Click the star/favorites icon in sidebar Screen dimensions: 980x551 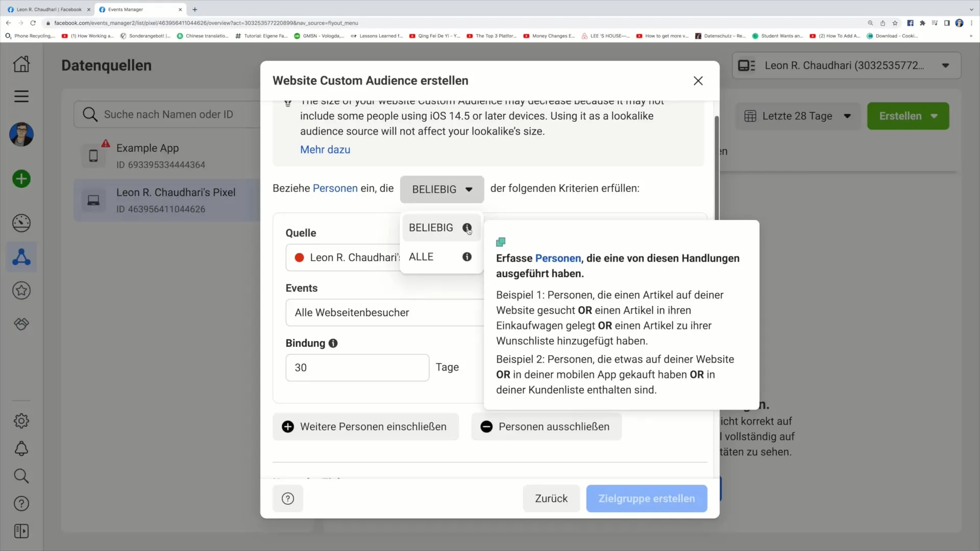point(21,291)
